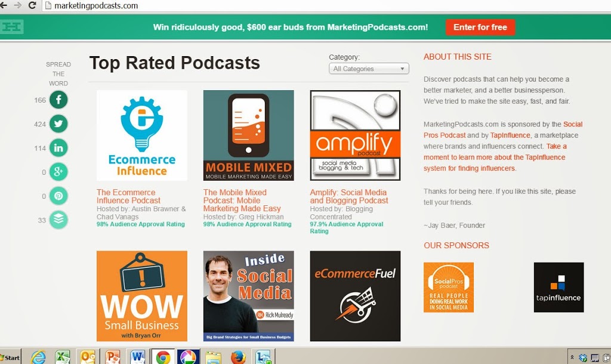Click the OUR SPONSORS heading
611x364 pixels.
coord(456,245)
